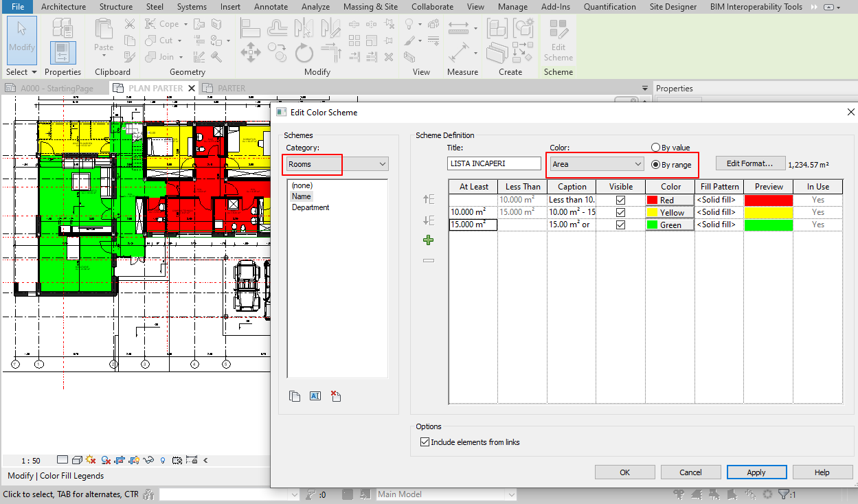Select the By value radio button
This screenshot has width=858, height=504.
(657, 147)
